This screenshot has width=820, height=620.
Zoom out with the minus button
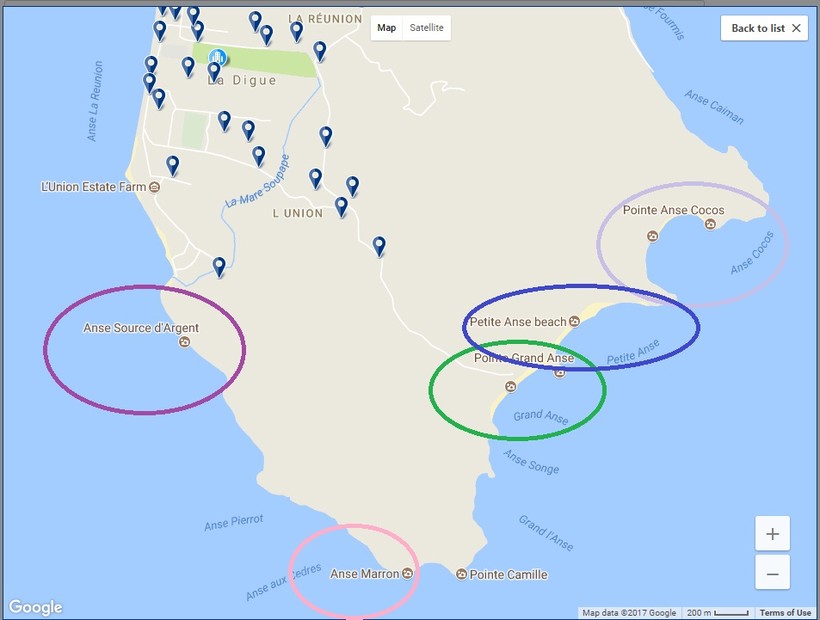point(772,573)
